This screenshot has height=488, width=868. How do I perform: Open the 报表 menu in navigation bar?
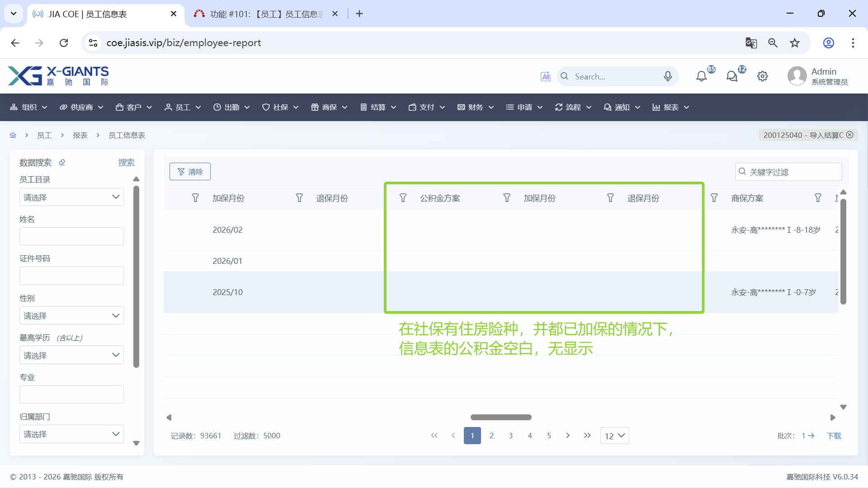point(670,107)
